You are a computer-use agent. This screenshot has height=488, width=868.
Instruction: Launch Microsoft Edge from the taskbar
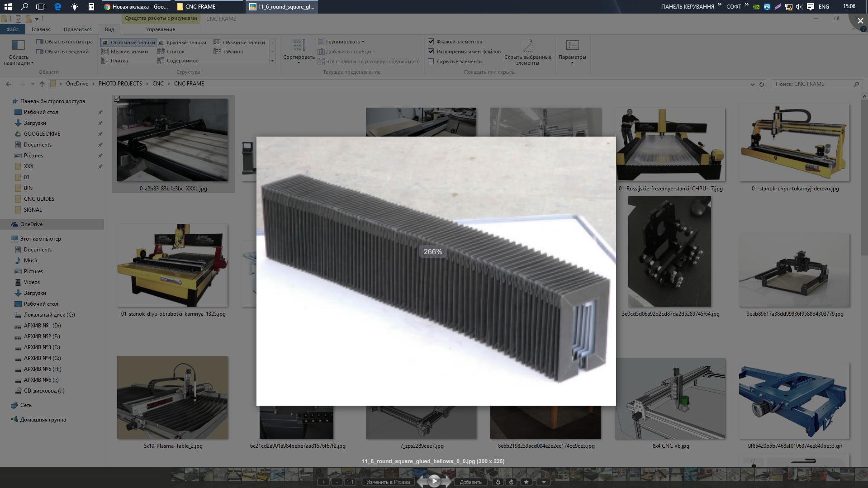coord(57,7)
